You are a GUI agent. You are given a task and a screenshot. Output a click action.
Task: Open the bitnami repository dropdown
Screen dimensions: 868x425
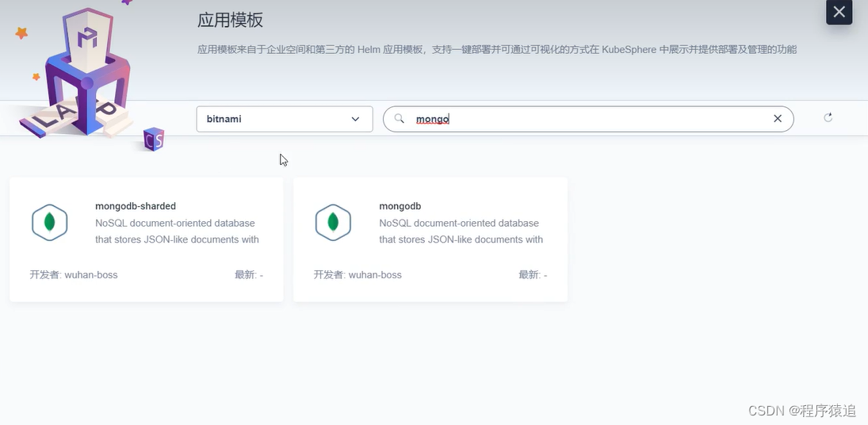(285, 119)
